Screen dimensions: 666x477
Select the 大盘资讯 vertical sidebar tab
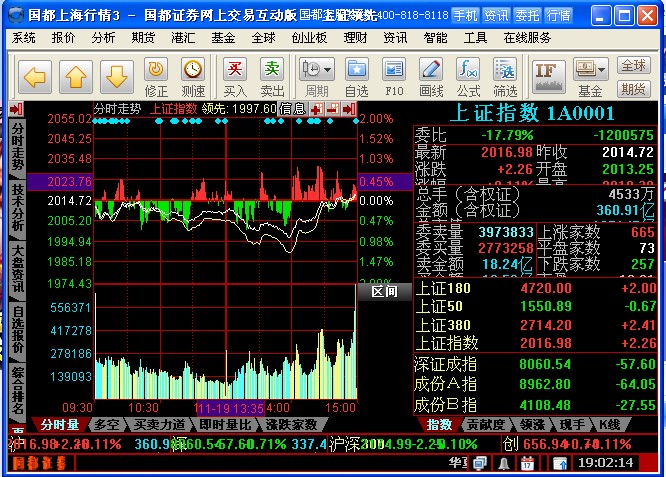(x=17, y=268)
